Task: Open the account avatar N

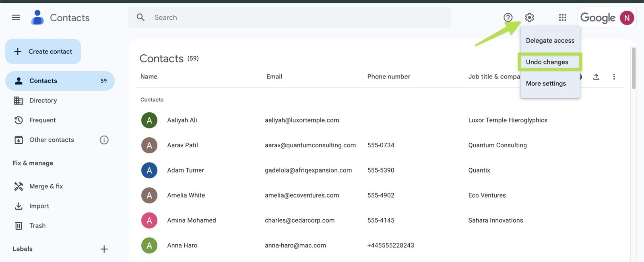Action: (x=627, y=18)
